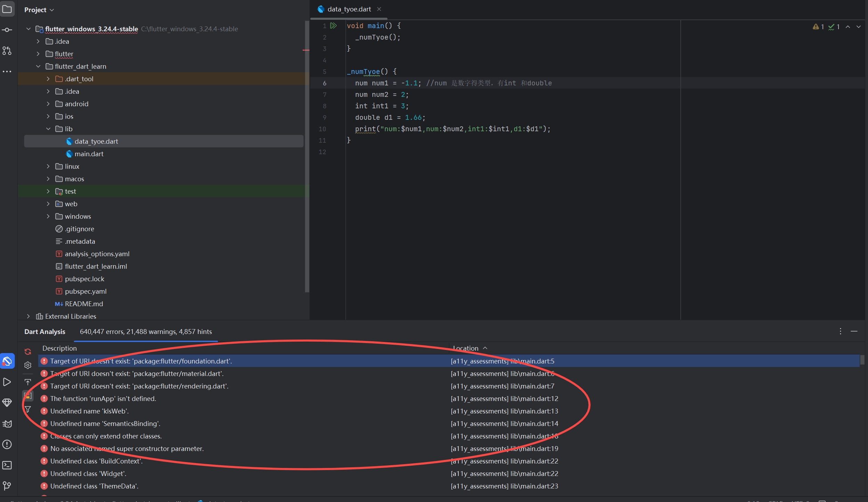Viewport: 868px width, 502px height.
Task: Sort by the Description column header
Action: (x=59, y=348)
